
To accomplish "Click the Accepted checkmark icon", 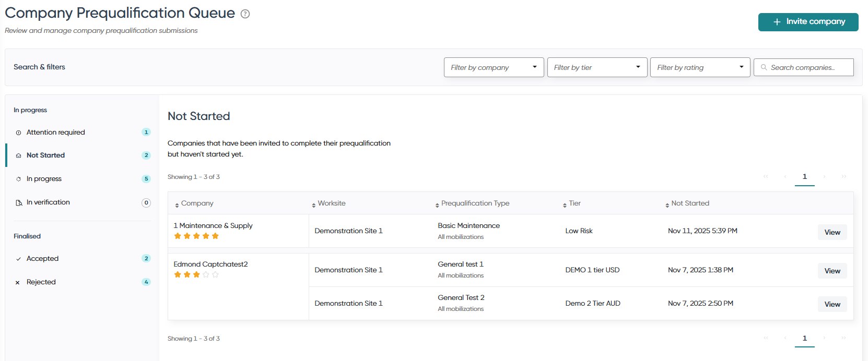I will 19,259.
